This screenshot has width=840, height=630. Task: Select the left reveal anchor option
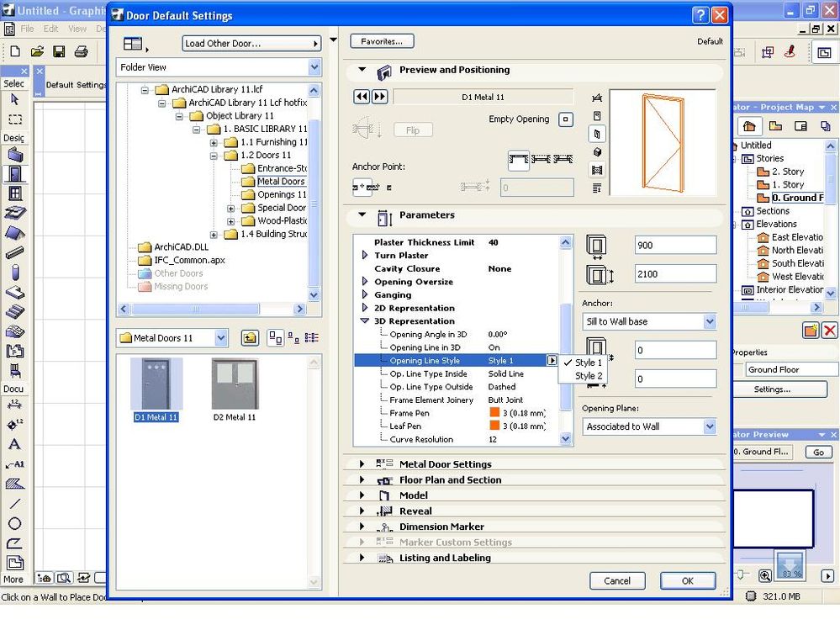tap(519, 159)
